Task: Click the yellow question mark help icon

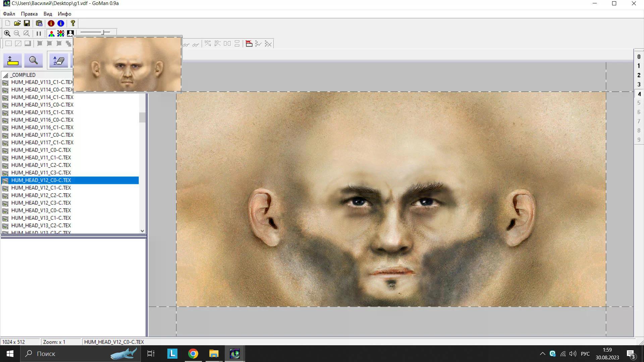Action: click(73, 23)
